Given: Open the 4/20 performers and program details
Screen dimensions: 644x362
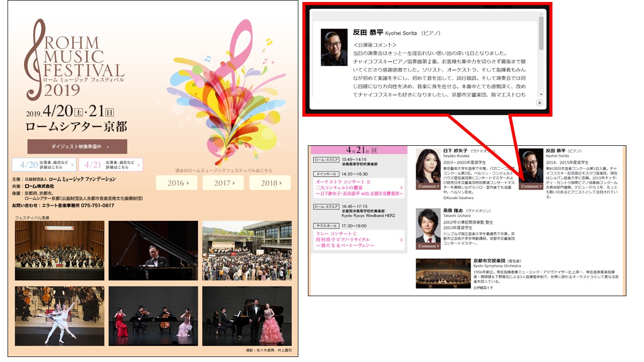Looking at the screenshot, I should point(44,164).
